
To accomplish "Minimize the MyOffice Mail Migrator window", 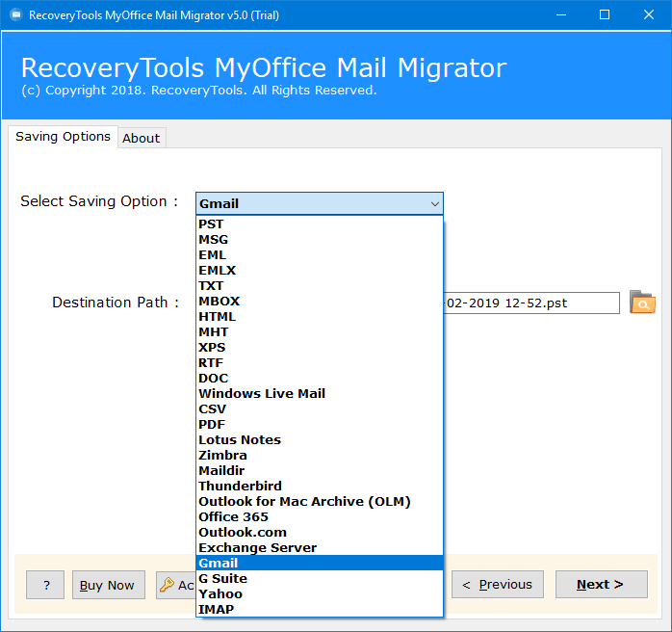I will [x=561, y=15].
